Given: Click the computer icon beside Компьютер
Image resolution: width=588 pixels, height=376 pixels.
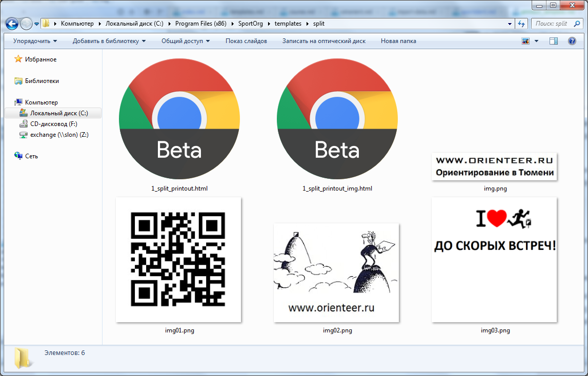Looking at the screenshot, I should (18, 102).
